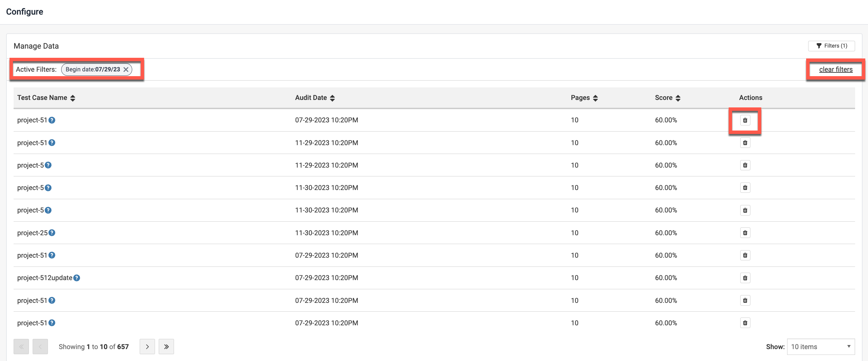
Task: Click the second project-51 trash icon
Action: [x=745, y=143]
